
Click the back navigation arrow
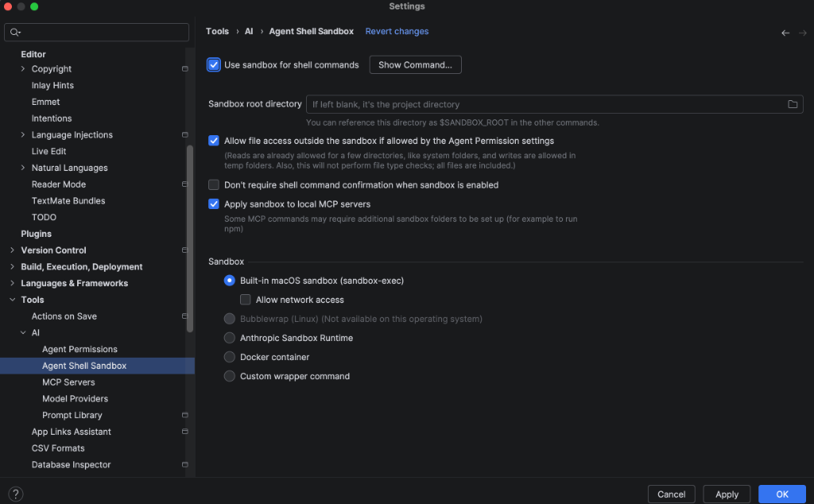click(785, 33)
